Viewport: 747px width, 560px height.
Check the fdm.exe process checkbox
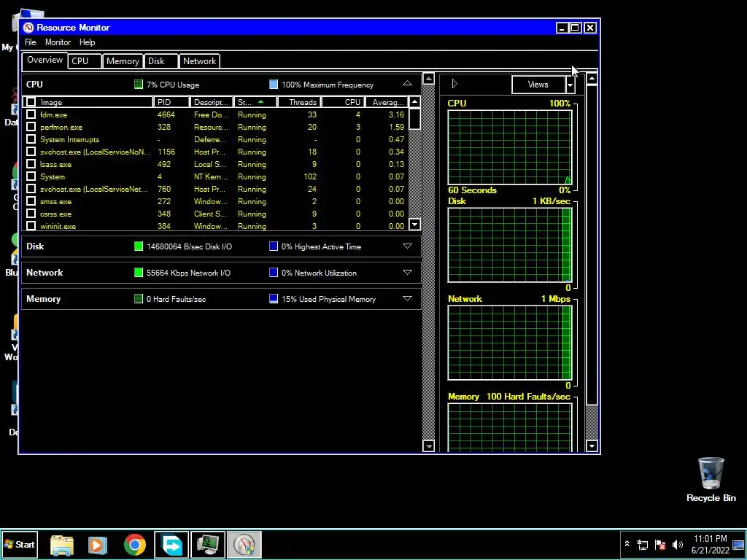coord(31,114)
